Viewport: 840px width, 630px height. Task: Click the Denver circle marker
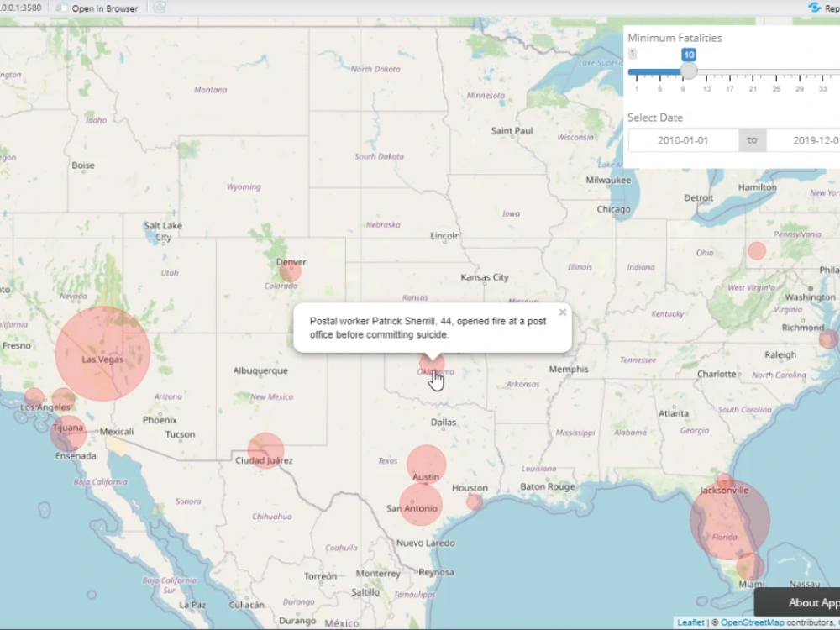click(291, 271)
